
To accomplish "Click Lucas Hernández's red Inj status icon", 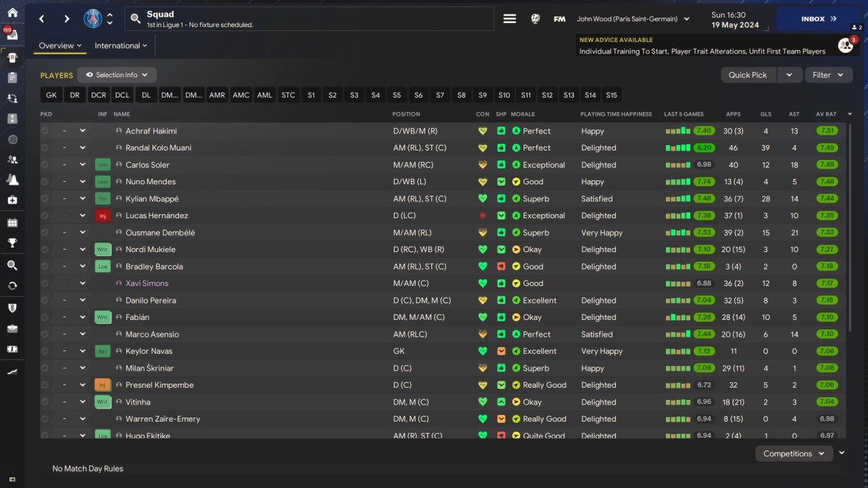I will click(x=102, y=216).
